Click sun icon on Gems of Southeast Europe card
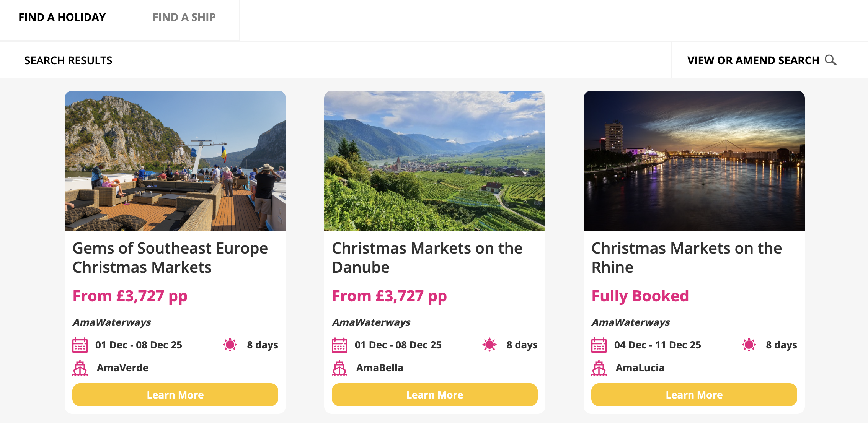The height and width of the screenshot is (423, 868). (x=230, y=345)
